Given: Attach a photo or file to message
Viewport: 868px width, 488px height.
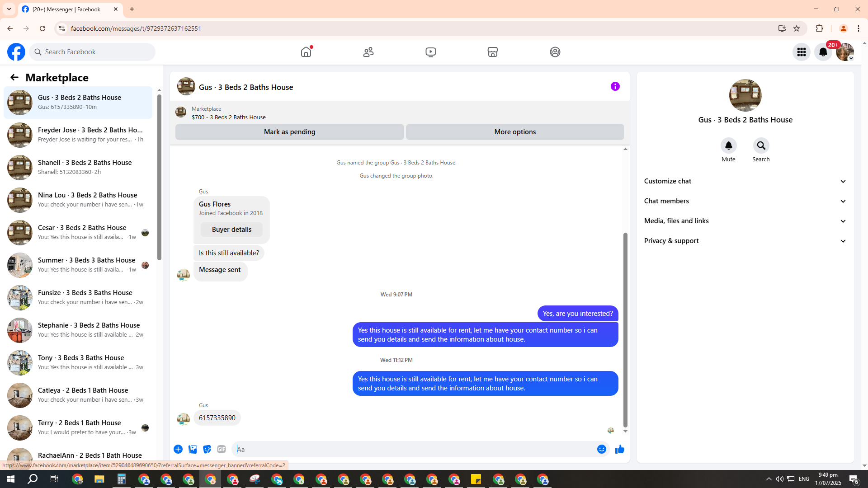Looking at the screenshot, I should point(193,449).
